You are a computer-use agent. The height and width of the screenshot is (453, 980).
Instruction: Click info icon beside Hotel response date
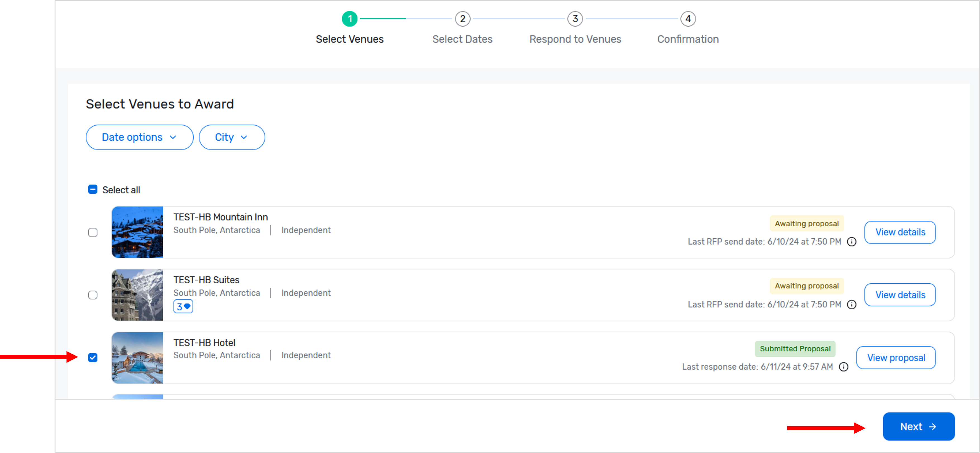coord(843,367)
